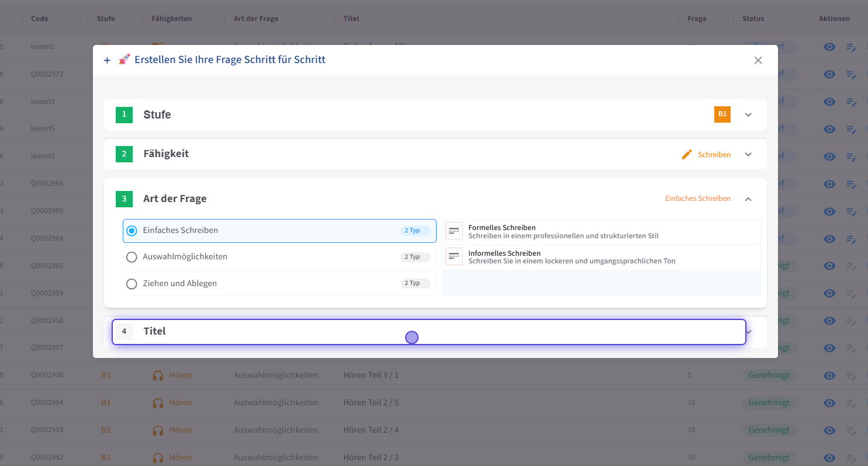Expand the Stufe section chevron
The height and width of the screenshot is (466, 868).
point(748,114)
